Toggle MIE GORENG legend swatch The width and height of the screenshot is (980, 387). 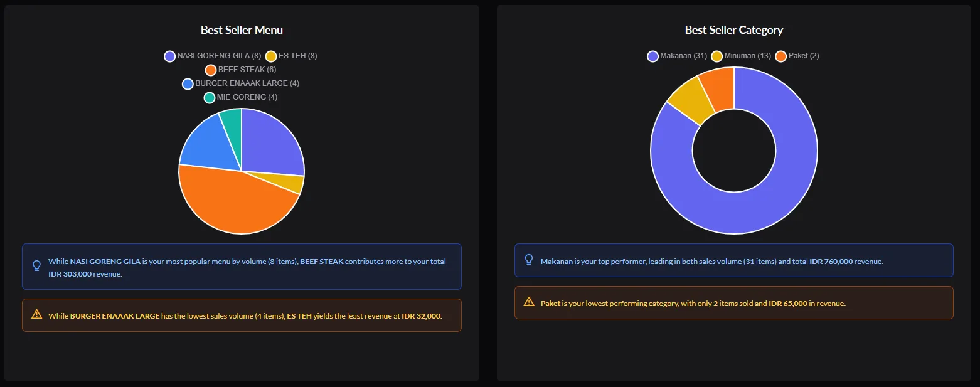tap(210, 98)
